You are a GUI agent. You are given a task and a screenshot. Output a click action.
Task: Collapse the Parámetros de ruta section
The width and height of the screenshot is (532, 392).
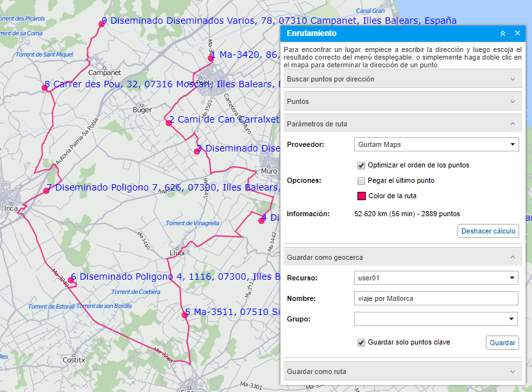click(x=403, y=124)
